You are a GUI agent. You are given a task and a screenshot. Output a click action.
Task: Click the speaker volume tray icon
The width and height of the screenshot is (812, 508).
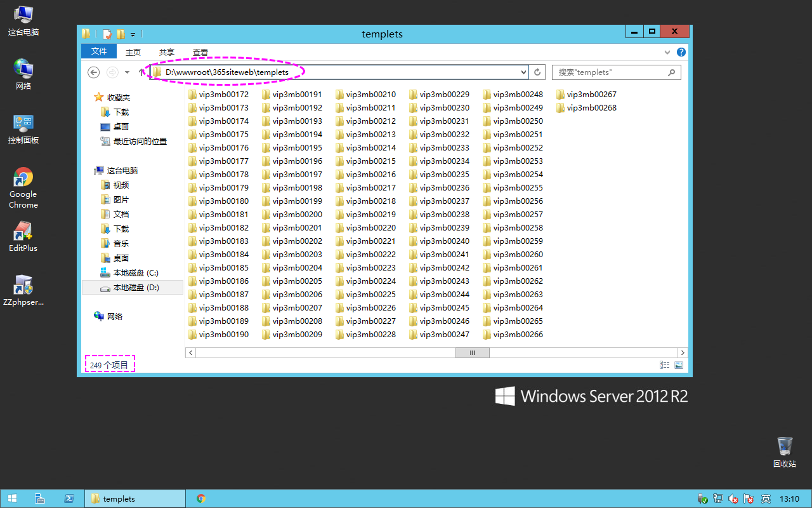pos(734,498)
